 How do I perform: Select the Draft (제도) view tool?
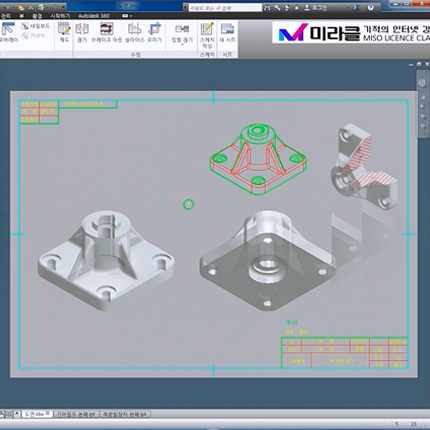[x=64, y=33]
